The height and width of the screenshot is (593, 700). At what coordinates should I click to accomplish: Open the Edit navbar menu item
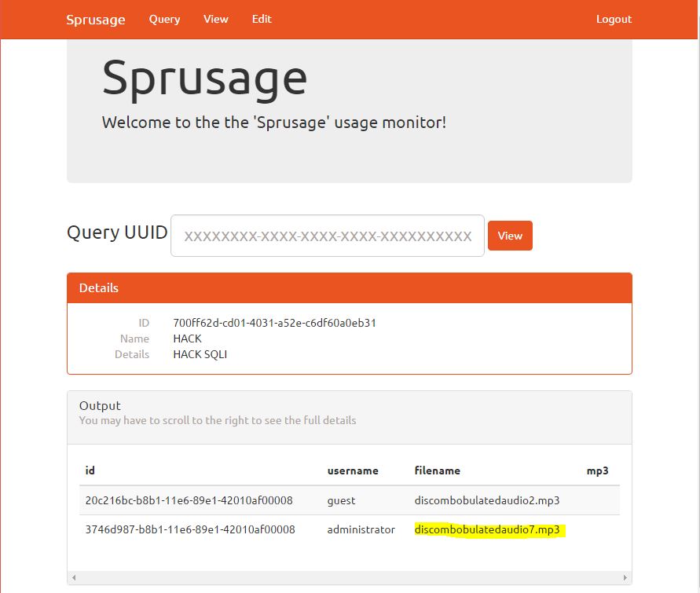click(262, 19)
